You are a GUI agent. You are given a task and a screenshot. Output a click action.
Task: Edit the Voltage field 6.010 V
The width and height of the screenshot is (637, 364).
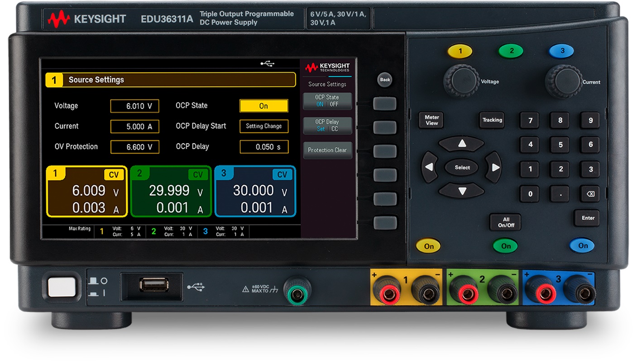click(x=135, y=106)
